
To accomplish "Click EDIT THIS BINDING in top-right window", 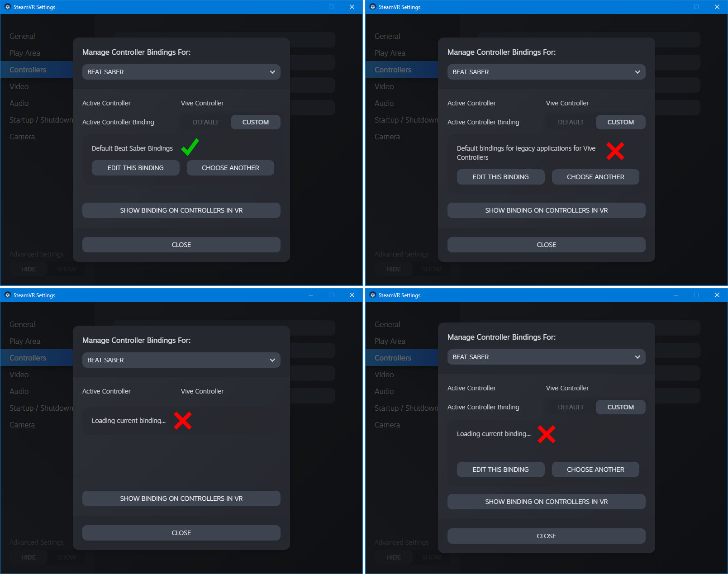I will [x=501, y=177].
